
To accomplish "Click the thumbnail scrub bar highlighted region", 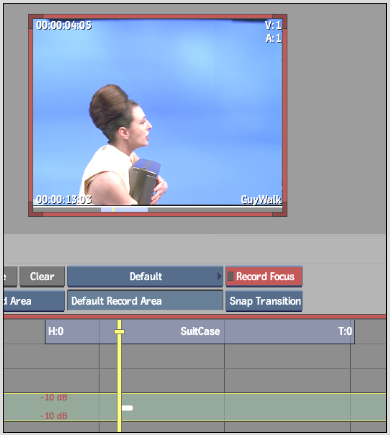I will click(124, 210).
